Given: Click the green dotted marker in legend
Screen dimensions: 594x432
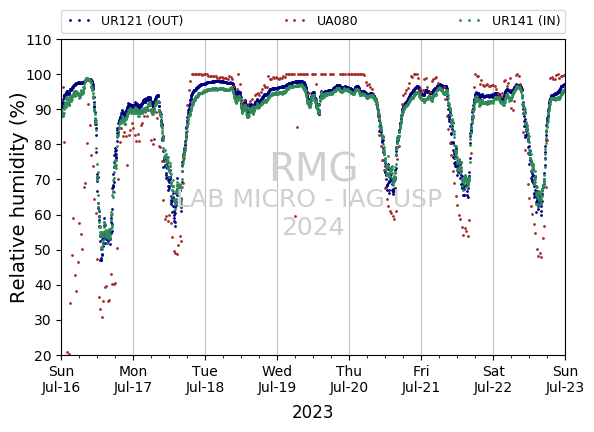Looking at the screenshot, I should [x=469, y=21].
